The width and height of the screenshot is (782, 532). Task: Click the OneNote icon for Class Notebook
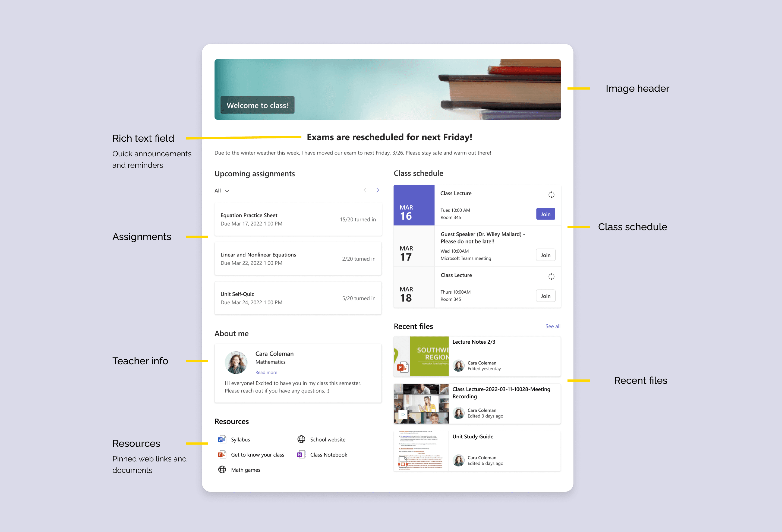[x=301, y=454]
